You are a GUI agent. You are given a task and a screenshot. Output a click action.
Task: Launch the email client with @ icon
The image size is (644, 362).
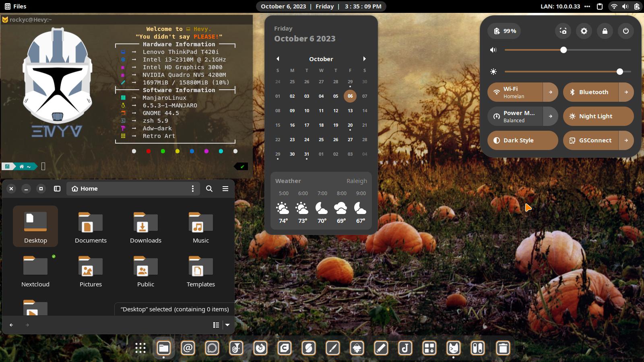[x=188, y=348]
